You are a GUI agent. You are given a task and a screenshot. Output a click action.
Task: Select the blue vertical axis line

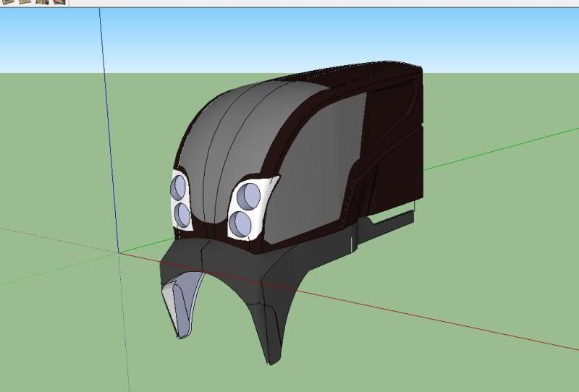109,129
